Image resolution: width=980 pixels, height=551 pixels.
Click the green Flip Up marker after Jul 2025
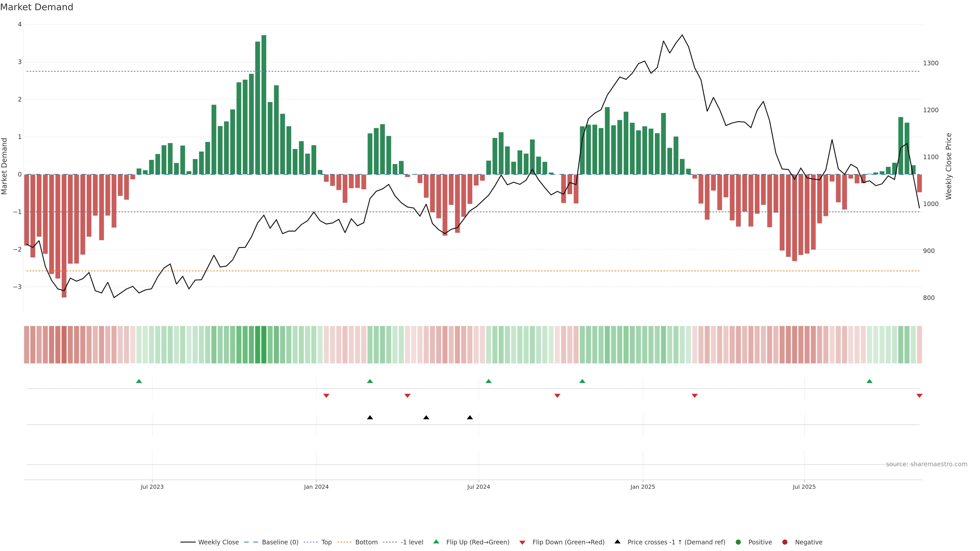869,381
